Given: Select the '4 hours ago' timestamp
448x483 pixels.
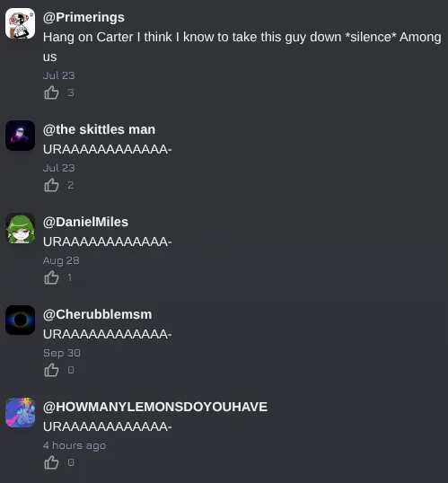Looking at the screenshot, I should [x=75, y=445].
